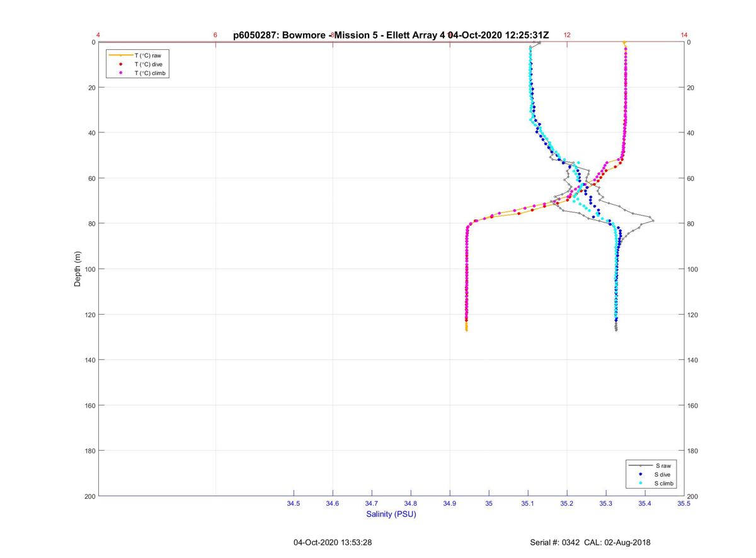Click the 20 tick on the left depth axis
756x558 pixels.
[x=91, y=88]
